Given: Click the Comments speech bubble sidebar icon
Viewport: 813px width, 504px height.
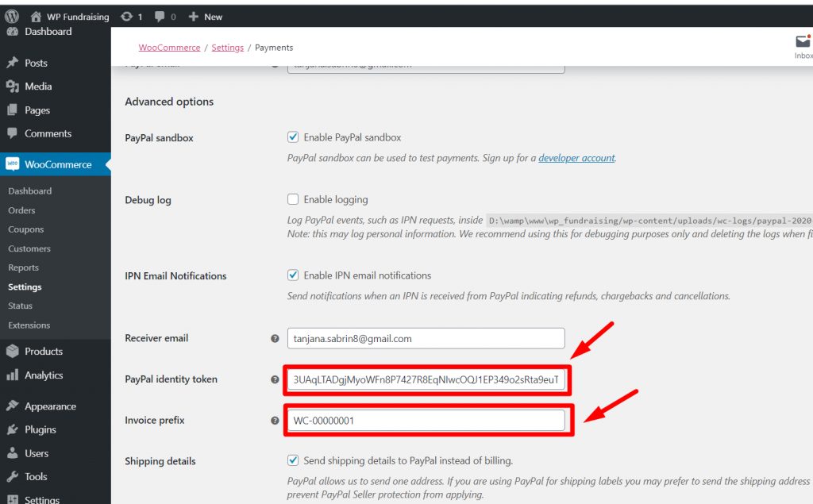Looking at the screenshot, I should pos(13,133).
